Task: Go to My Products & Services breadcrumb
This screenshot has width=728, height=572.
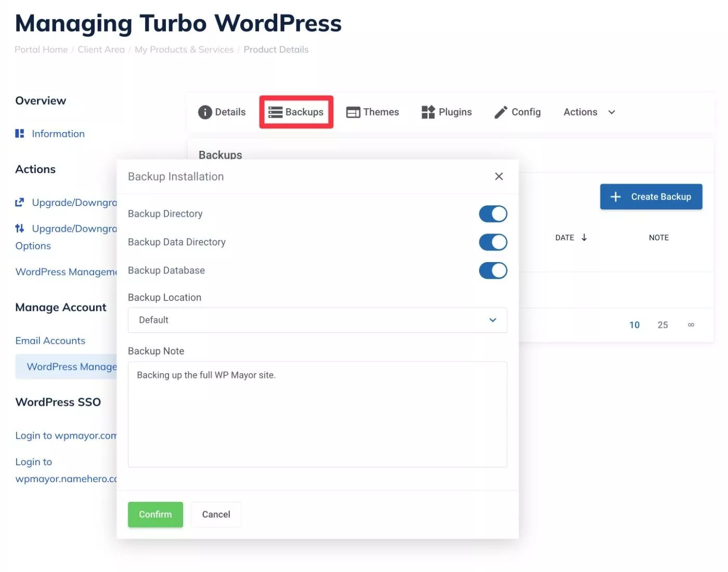Action: pyautogui.click(x=184, y=49)
